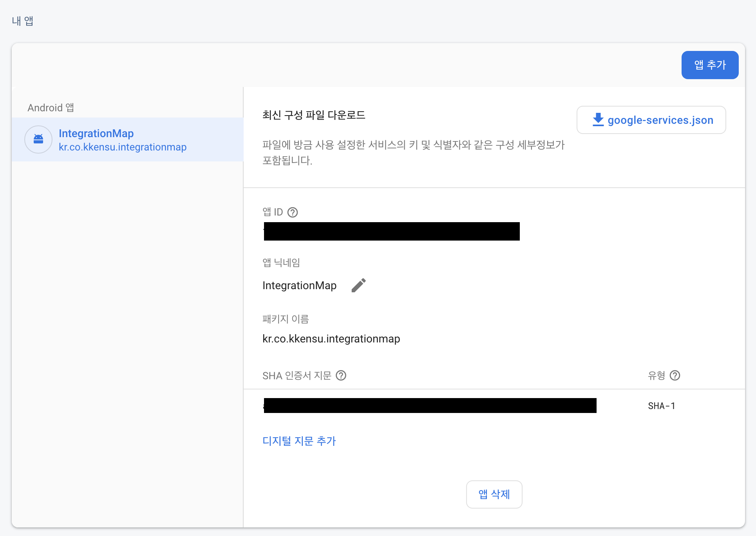Click the download arrow icon
This screenshot has height=536, width=756.
tap(598, 120)
